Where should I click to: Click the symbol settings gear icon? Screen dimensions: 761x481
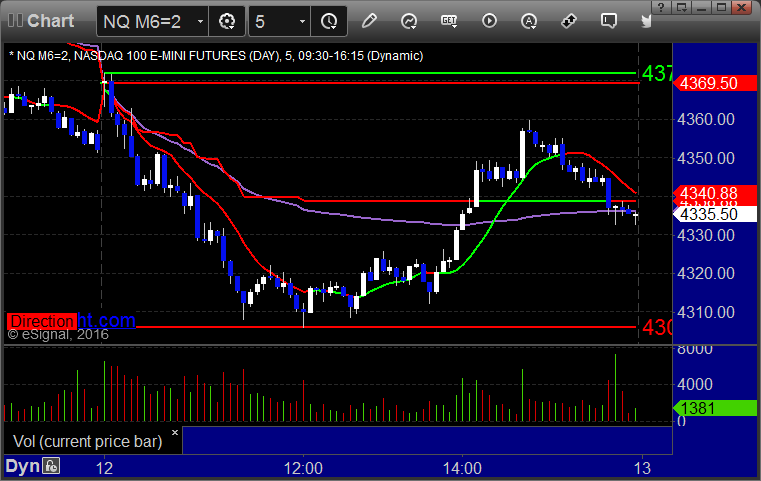click(227, 21)
